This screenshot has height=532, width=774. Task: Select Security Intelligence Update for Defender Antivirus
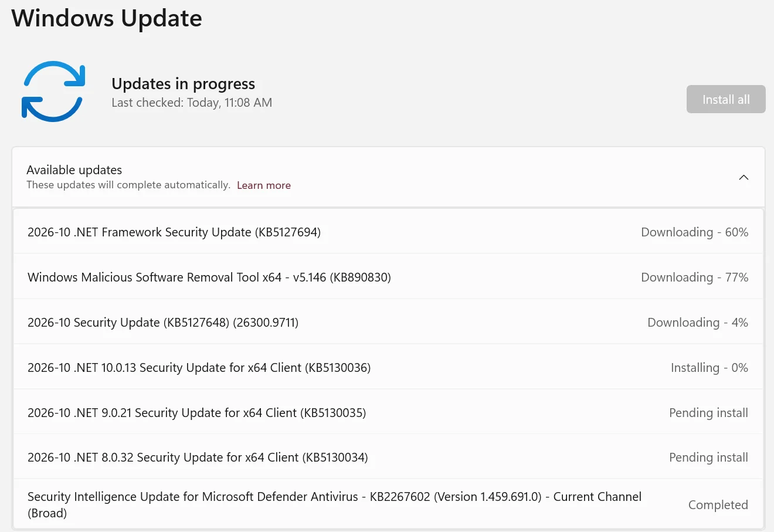tap(388, 504)
